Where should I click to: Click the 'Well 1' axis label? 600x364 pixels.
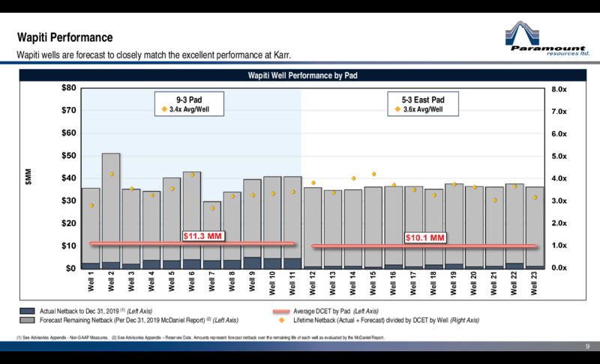point(91,282)
